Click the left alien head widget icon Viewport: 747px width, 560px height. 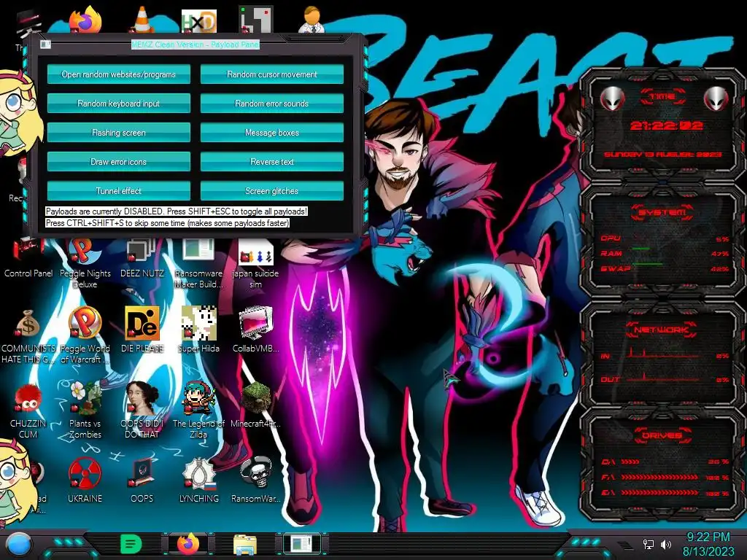[612, 98]
